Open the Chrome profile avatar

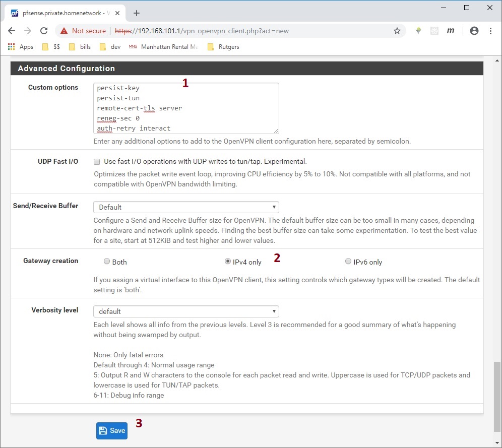pyautogui.click(x=474, y=31)
